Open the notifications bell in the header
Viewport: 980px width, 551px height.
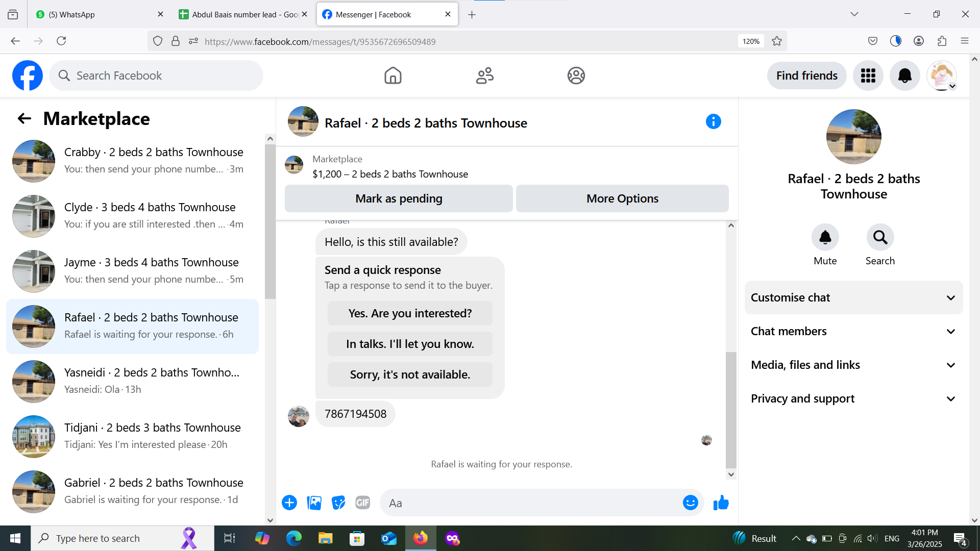coord(904,76)
